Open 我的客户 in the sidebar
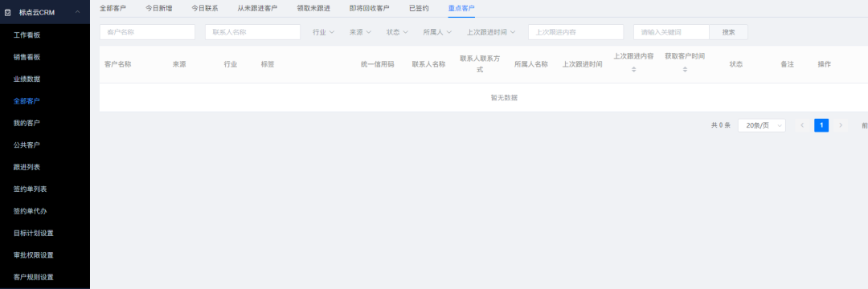 tap(27, 123)
